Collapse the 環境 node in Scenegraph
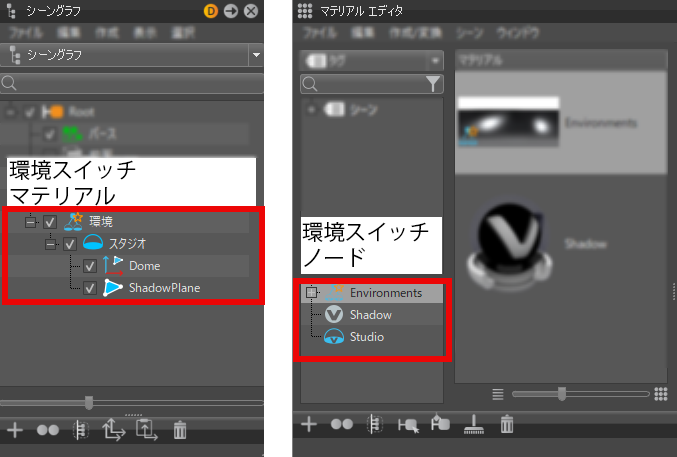This screenshot has width=677, height=457. (x=30, y=222)
